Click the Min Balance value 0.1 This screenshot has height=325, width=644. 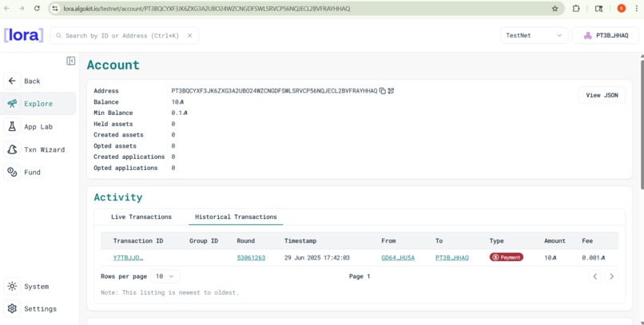[x=179, y=113]
